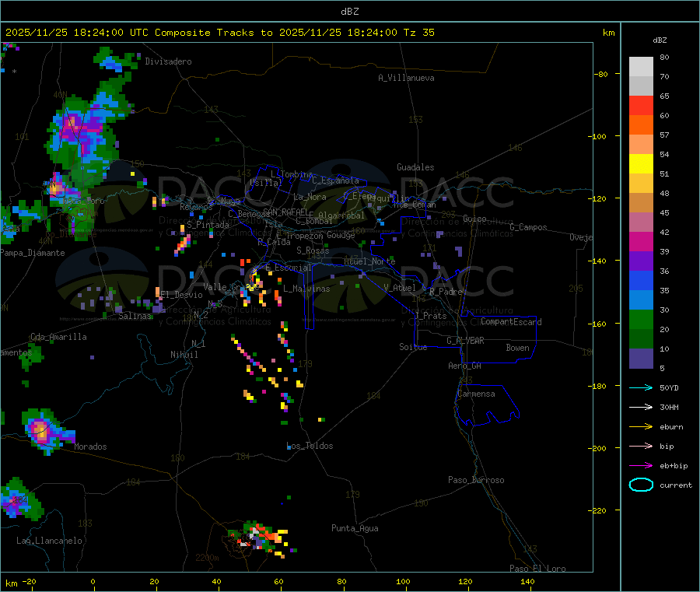Viewport: 700px width, 592px height.
Task: Click the storm cell beside Morados
Action: (44, 431)
